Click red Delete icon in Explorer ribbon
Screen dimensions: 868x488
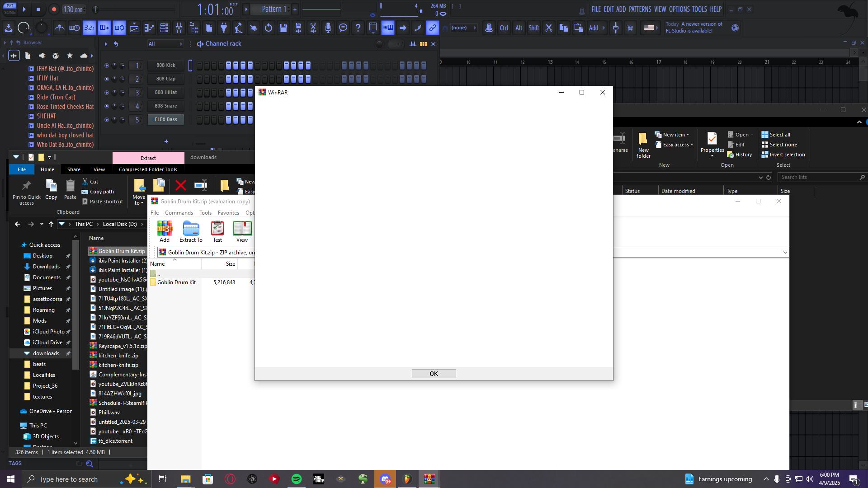[x=181, y=185]
